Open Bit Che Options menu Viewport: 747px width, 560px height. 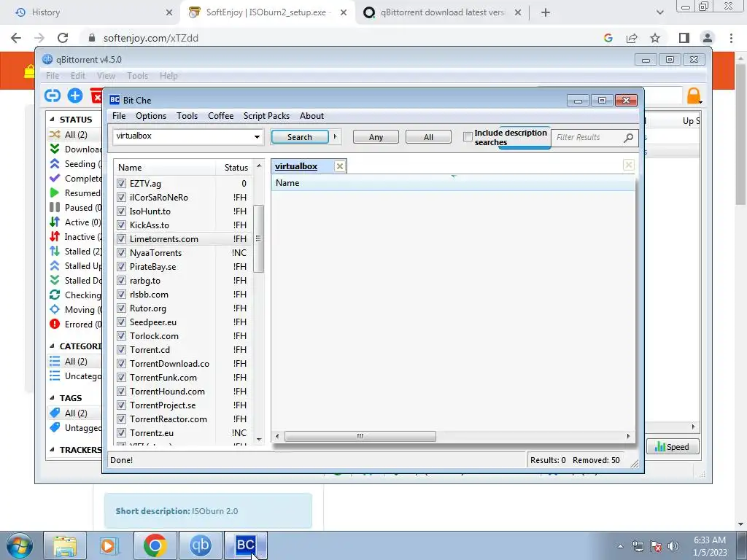pos(151,116)
